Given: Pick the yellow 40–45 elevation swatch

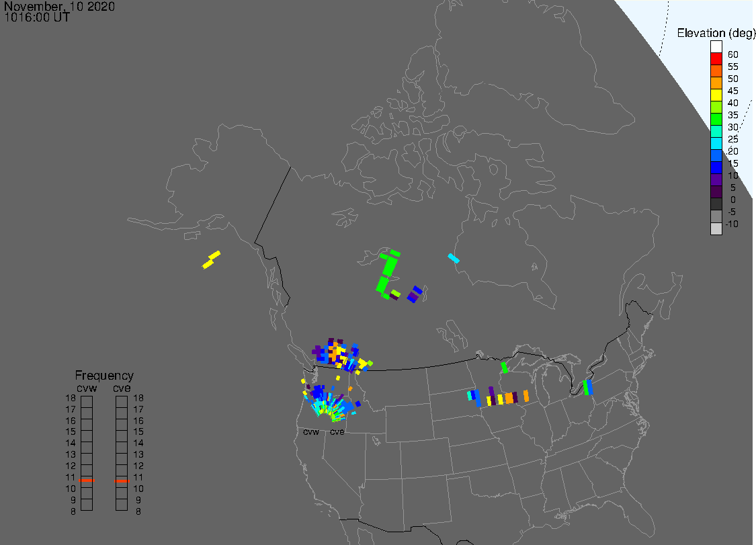Looking at the screenshot, I should pos(716,95).
